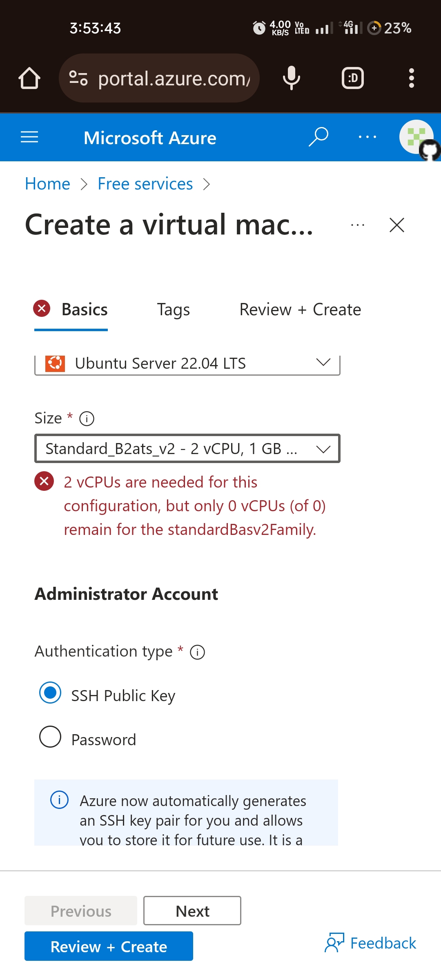This screenshot has width=441, height=980.
Task: Open the Azure header ellipsis menu
Action: coord(367,137)
